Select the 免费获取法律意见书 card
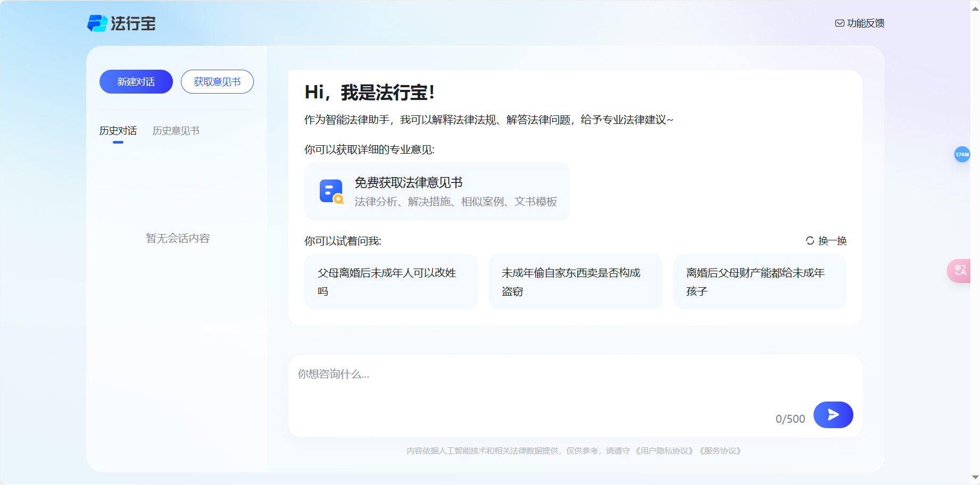The image size is (980, 485). tap(436, 191)
